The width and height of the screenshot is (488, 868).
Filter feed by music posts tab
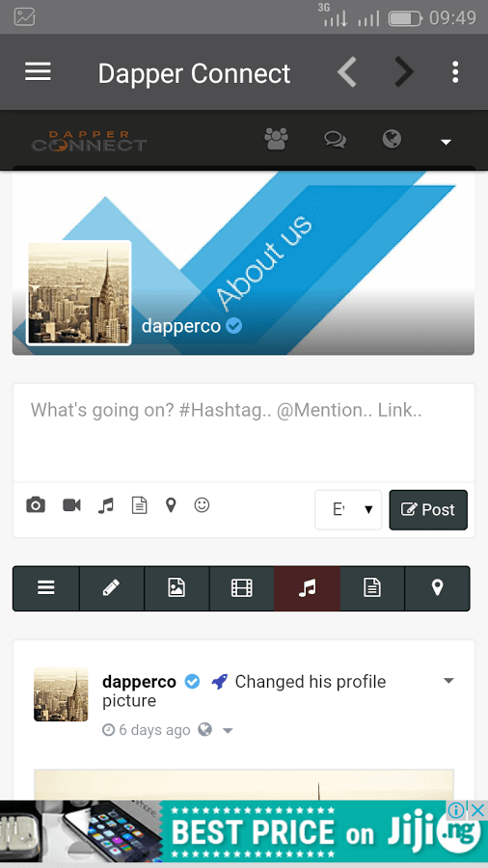(x=307, y=588)
